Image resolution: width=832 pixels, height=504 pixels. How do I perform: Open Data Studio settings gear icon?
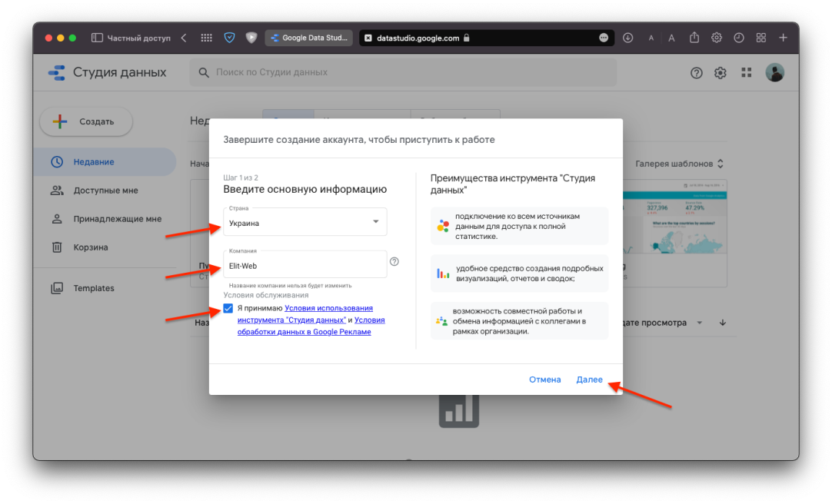click(720, 73)
